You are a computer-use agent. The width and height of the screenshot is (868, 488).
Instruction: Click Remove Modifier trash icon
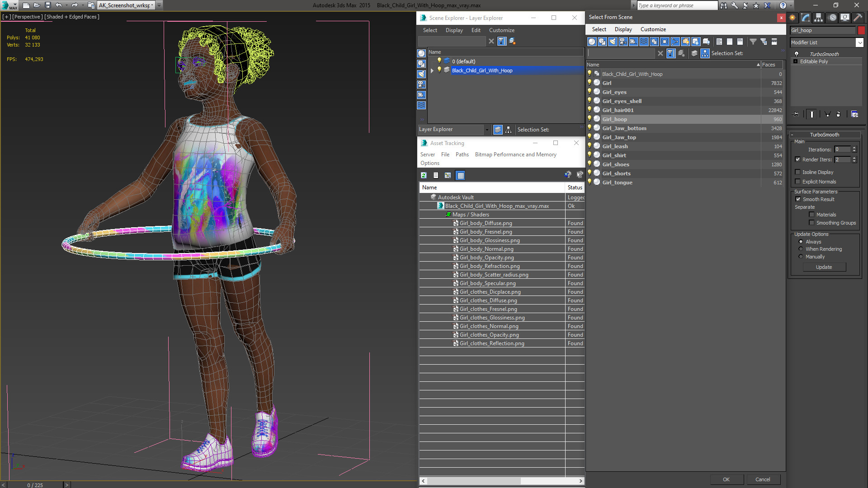click(x=839, y=114)
